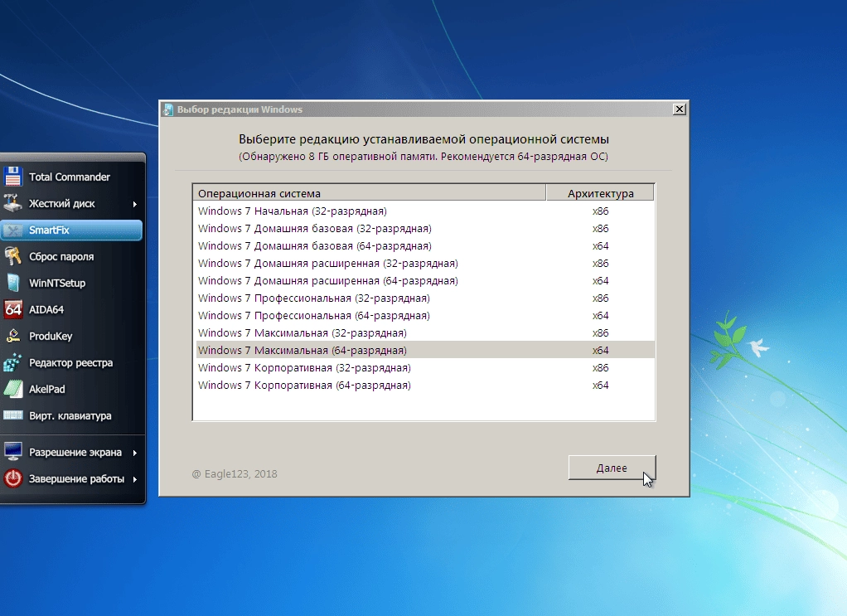The image size is (847, 616).
Task: Select Windows 7 Профессиональная (64-разрядная)
Action: click(425, 316)
